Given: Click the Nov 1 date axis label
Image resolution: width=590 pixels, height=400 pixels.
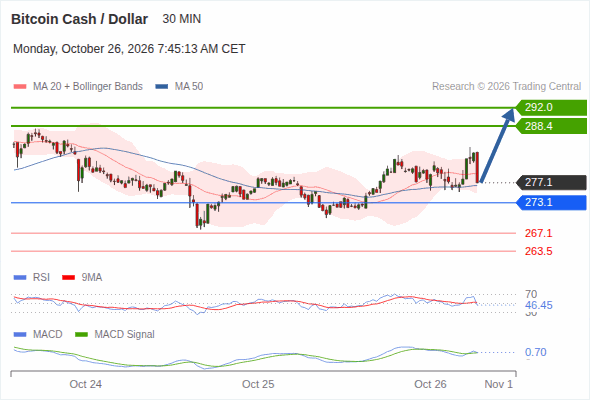Looking at the screenshot, I should click(499, 384).
